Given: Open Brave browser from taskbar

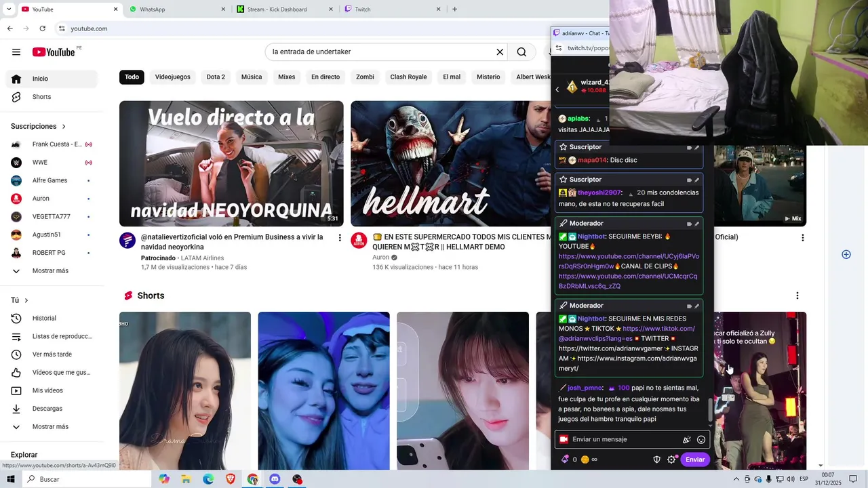Looking at the screenshot, I should coord(231,479).
